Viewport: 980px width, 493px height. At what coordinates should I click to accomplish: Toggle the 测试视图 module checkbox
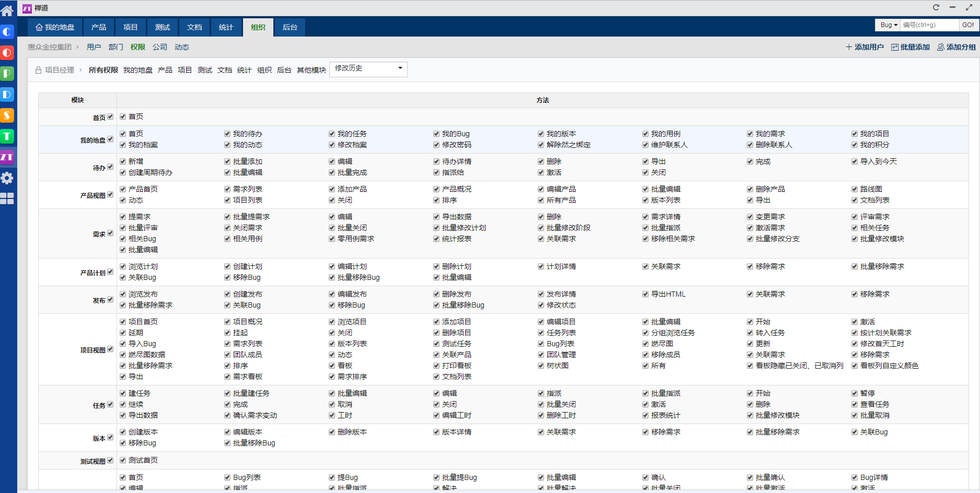(x=110, y=461)
